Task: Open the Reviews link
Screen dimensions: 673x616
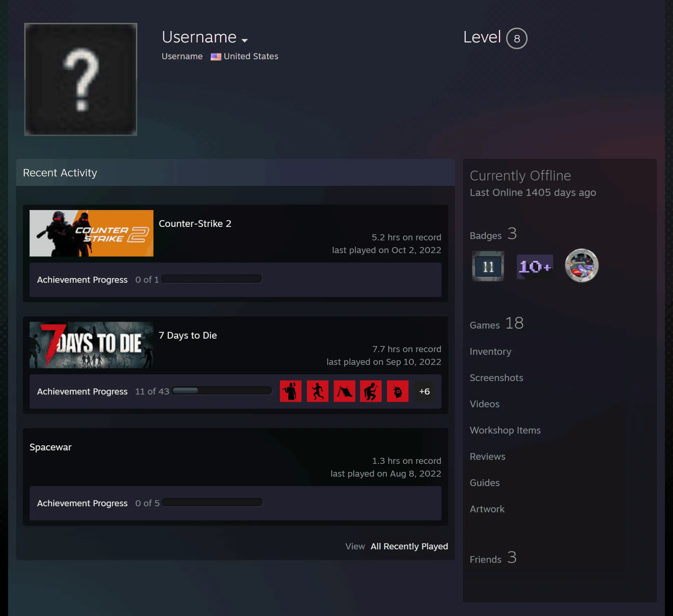Action: [488, 457]
